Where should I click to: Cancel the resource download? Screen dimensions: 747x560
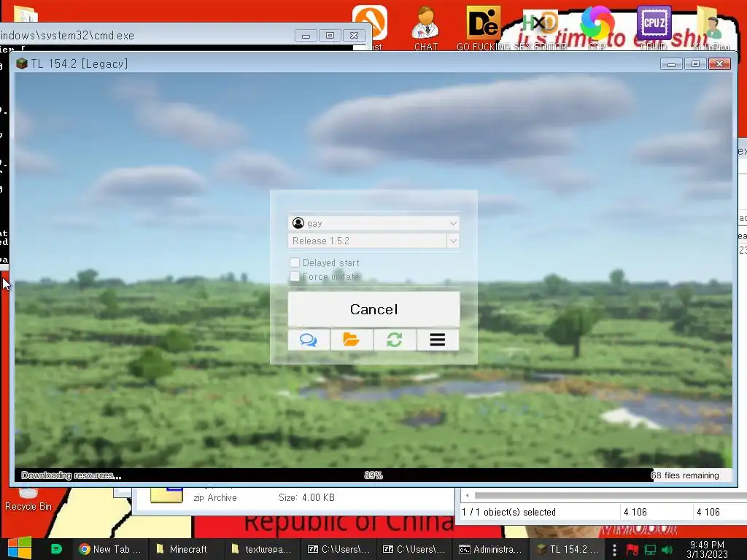373,309
